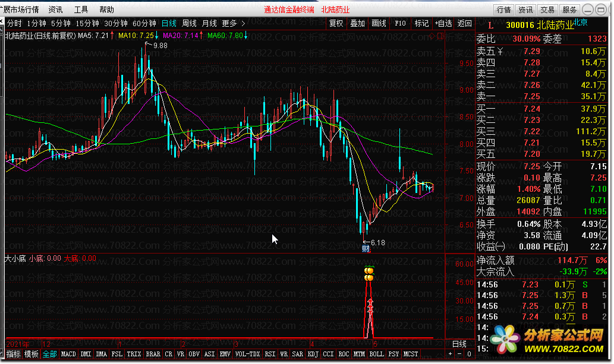
Task: Switch indicator to DMI
Action: tap(86, 354)
